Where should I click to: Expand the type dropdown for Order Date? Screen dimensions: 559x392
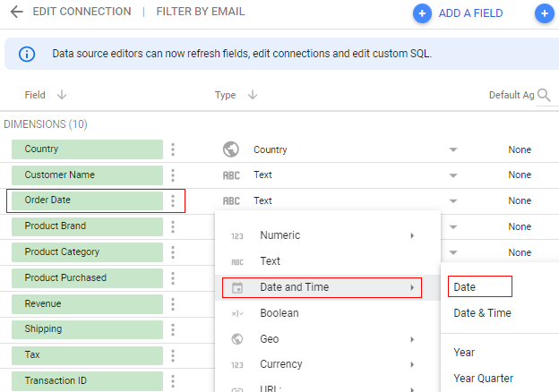coord(453,201)
